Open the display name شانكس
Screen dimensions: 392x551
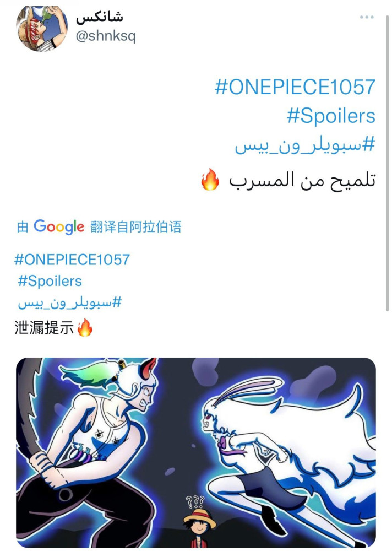[100, 17]
